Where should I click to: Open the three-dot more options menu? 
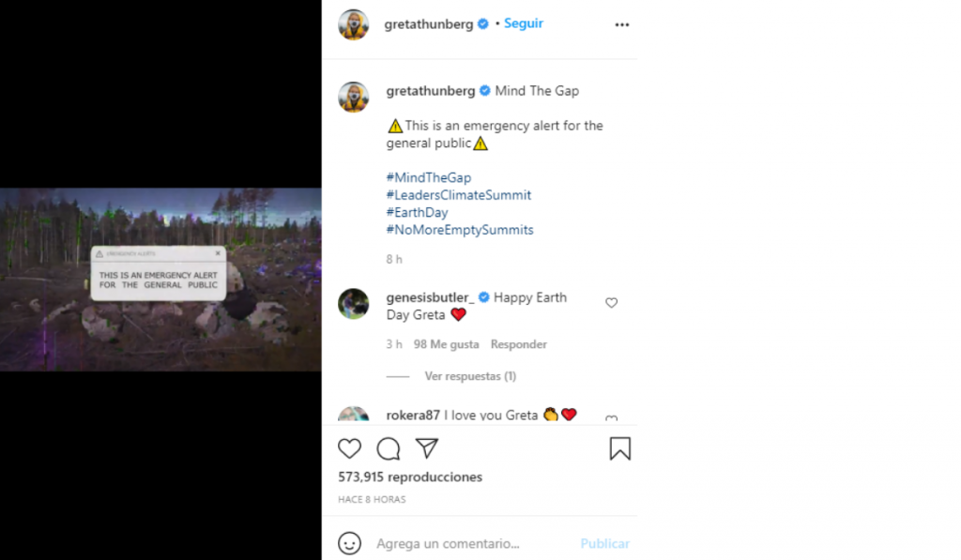tap(622, 24)
